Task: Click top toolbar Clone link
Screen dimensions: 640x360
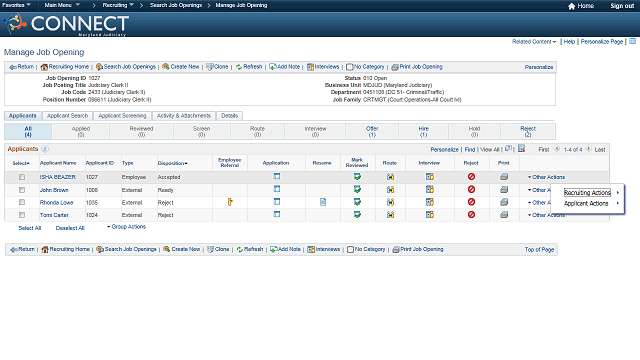Action: [217, 67]
